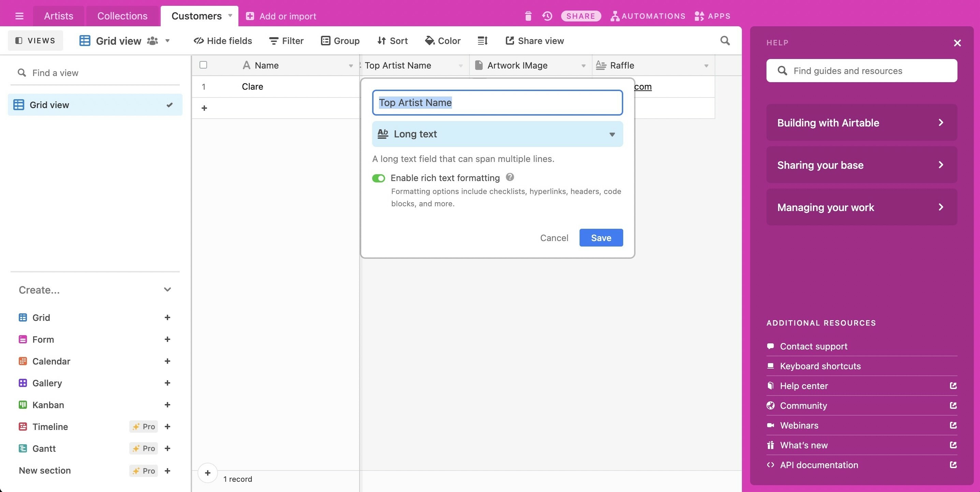Click the Find a view search field
Image resolution: width=980 pixels, height=492 pixels.
point(95,73)
